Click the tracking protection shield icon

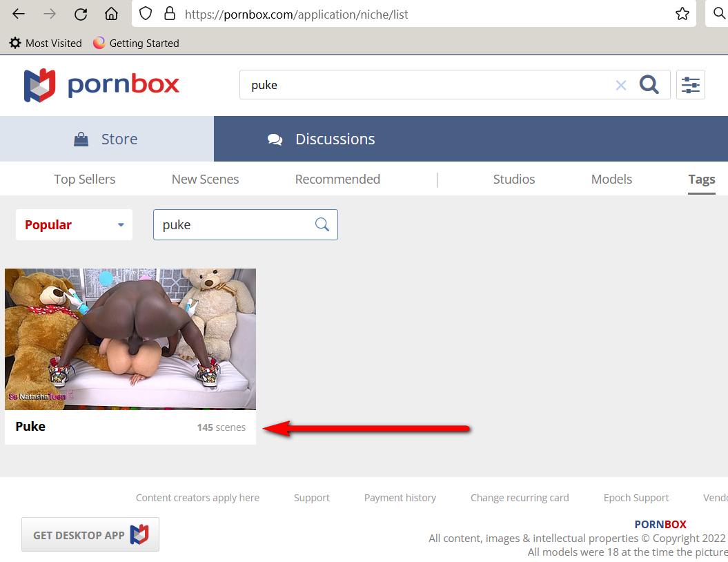[x=146, y=14]
